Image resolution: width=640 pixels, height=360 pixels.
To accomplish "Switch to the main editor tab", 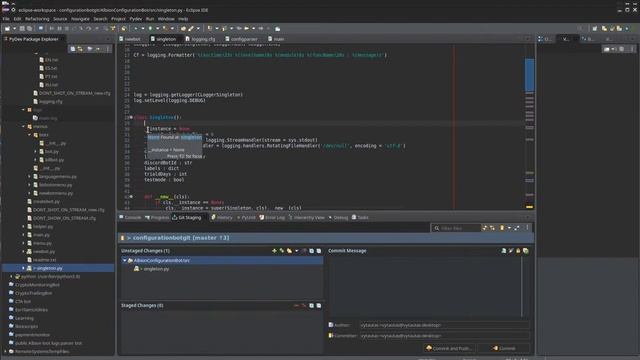I will [x=276, y=39].
